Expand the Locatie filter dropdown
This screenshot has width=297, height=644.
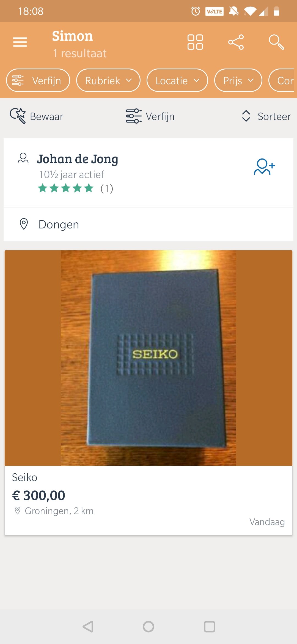(177, 80)
